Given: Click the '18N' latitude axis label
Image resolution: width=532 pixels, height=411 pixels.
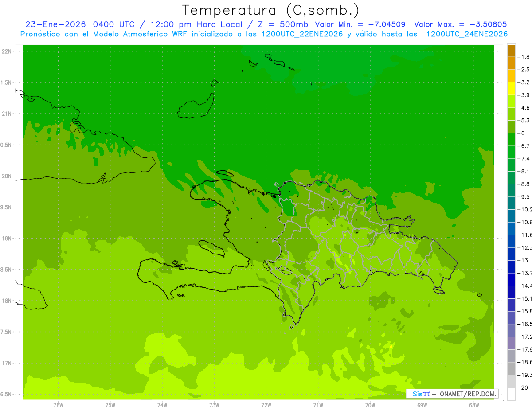Looking at the screenshot, I should coord(7,301).
